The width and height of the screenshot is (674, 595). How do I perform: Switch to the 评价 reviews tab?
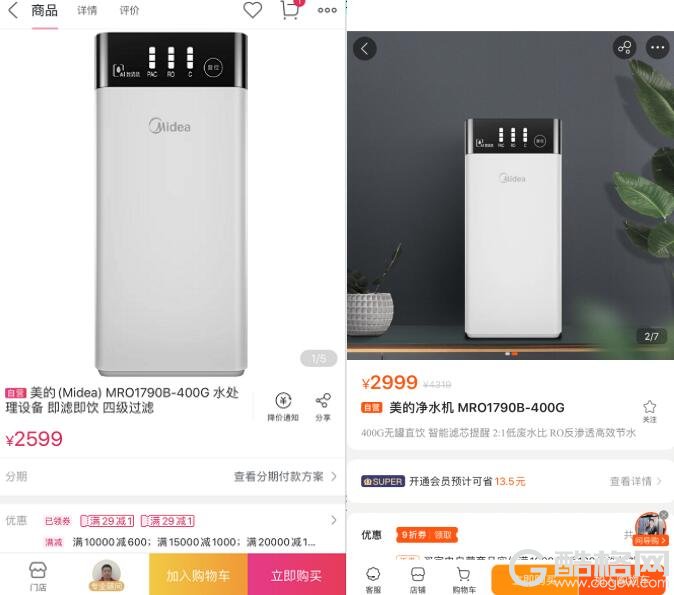click(x=129, y=10)
